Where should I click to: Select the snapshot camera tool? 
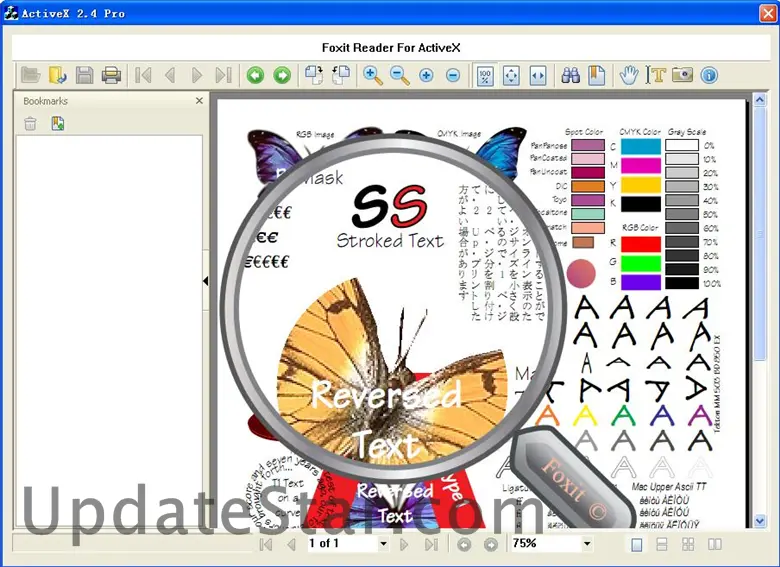(682, 75)
